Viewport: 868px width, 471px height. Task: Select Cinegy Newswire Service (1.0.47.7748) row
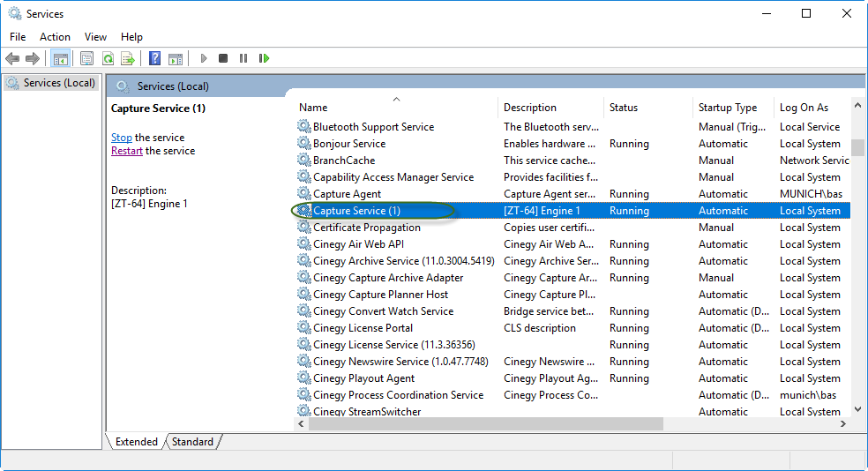[x=572, y=362]
